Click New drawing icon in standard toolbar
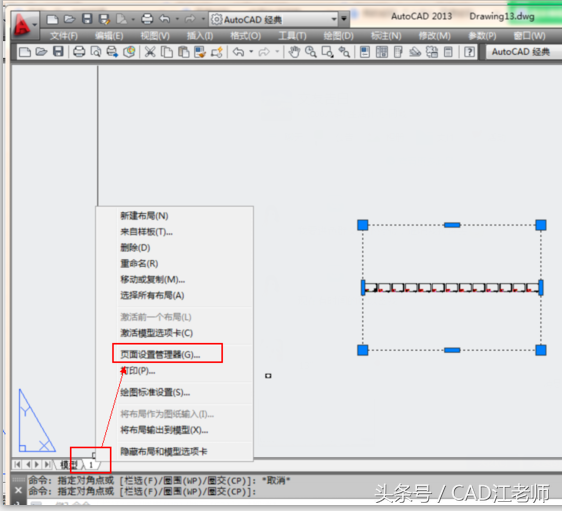Screen dimensions: 562x511 click(25, 52)
